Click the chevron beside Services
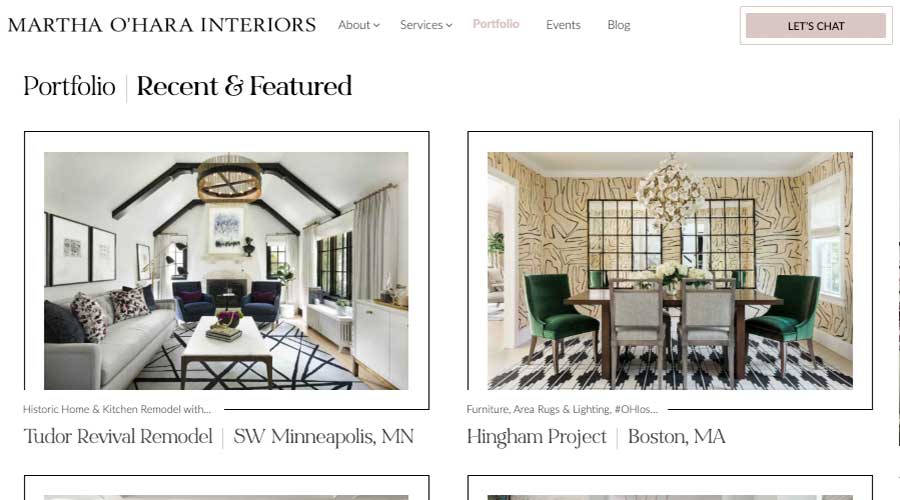 [x=449, y=25]
